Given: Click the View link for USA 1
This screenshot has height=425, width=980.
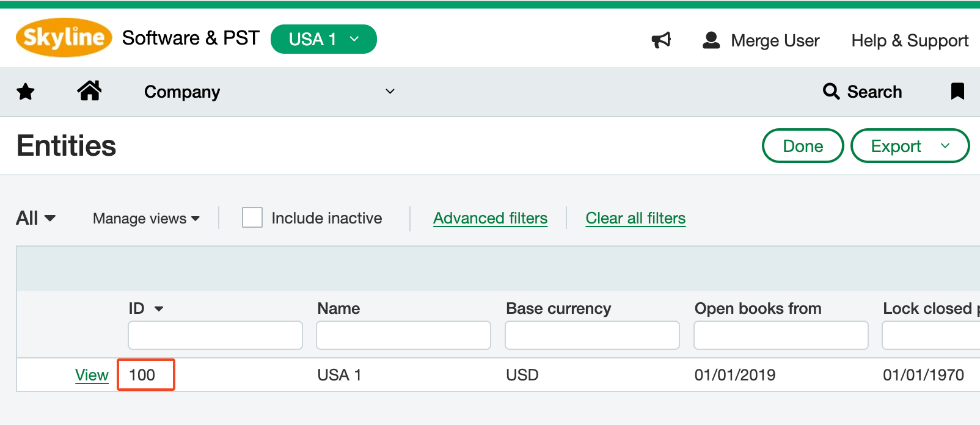Looking at the screenshot, I should point(92,375).
